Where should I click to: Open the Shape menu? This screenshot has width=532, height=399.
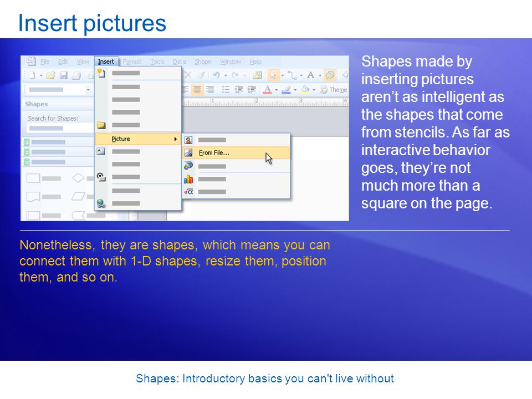tap(203, 62)
